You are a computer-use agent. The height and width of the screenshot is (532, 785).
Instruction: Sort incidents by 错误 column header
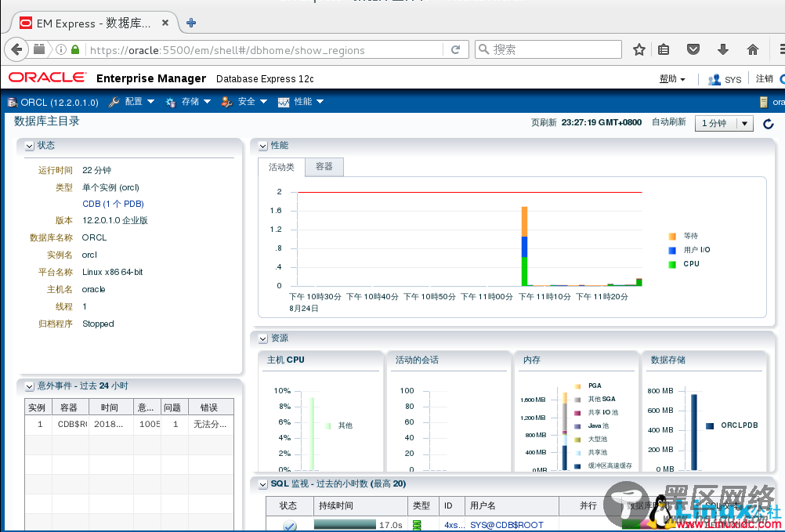[x=210, y=407]
